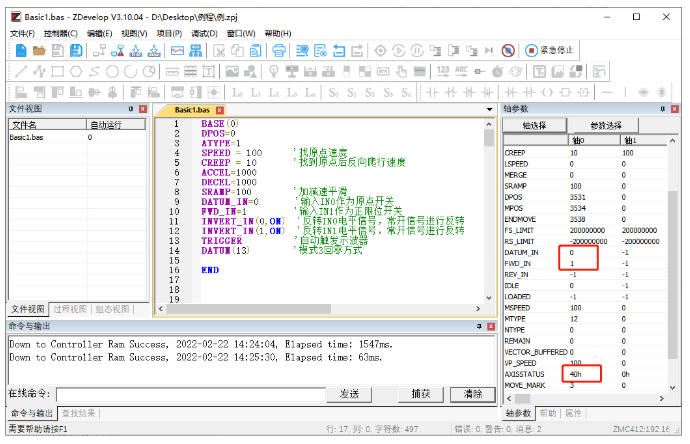Click the 捕获 capture button
The width and height of the screenshot is (690, 444).
point(421,393)
